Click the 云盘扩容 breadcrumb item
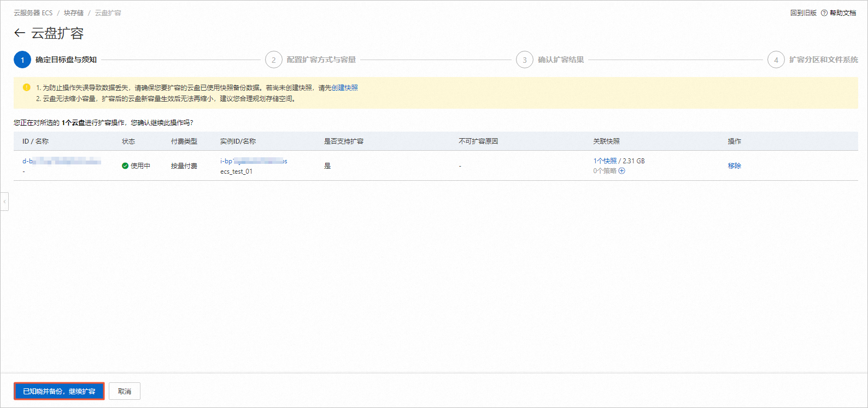This screenshot has height=408, width=868. [108, 13]
